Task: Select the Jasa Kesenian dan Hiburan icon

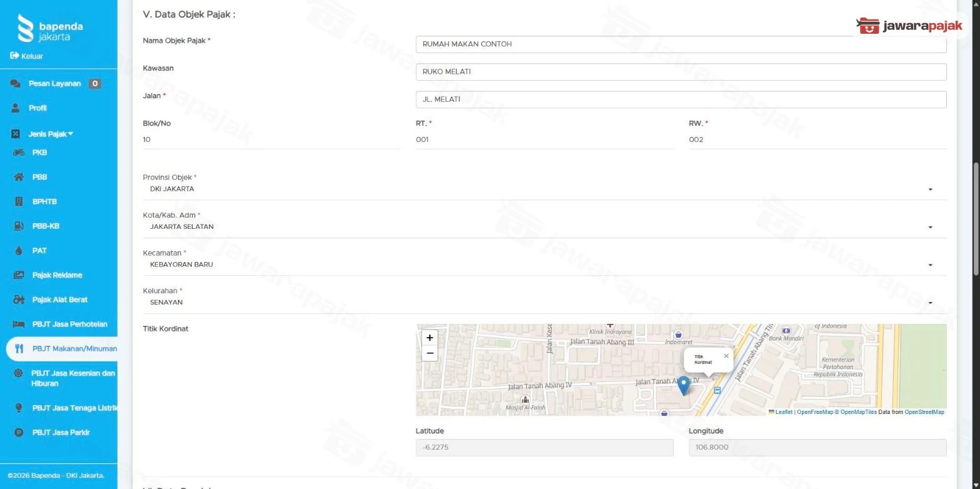Action: (19, 373)
